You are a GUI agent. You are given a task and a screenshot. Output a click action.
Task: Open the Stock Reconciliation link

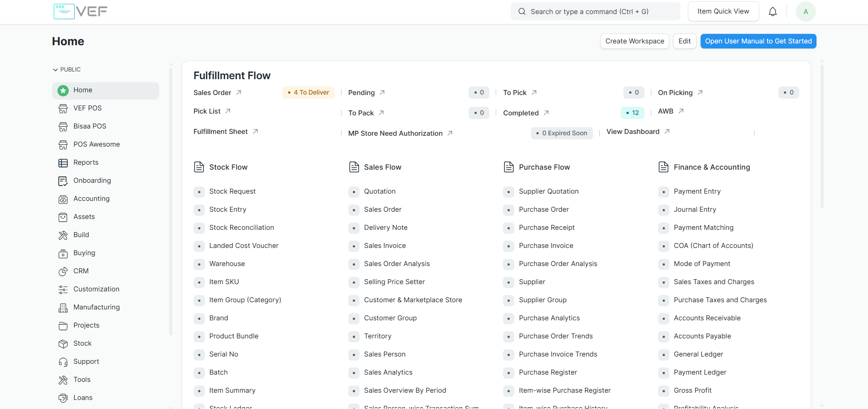(242, 228)
